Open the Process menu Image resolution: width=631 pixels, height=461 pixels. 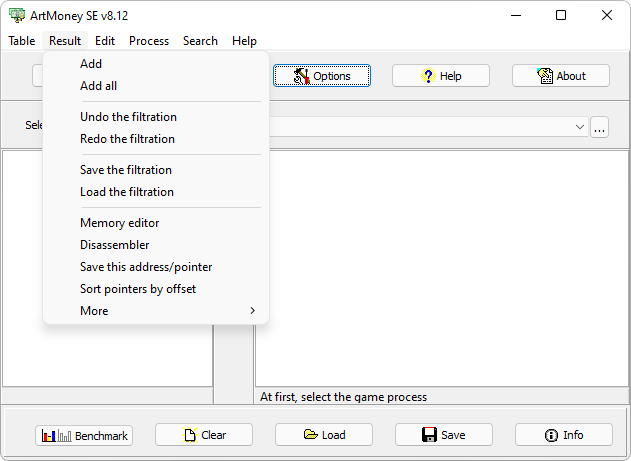149,41
